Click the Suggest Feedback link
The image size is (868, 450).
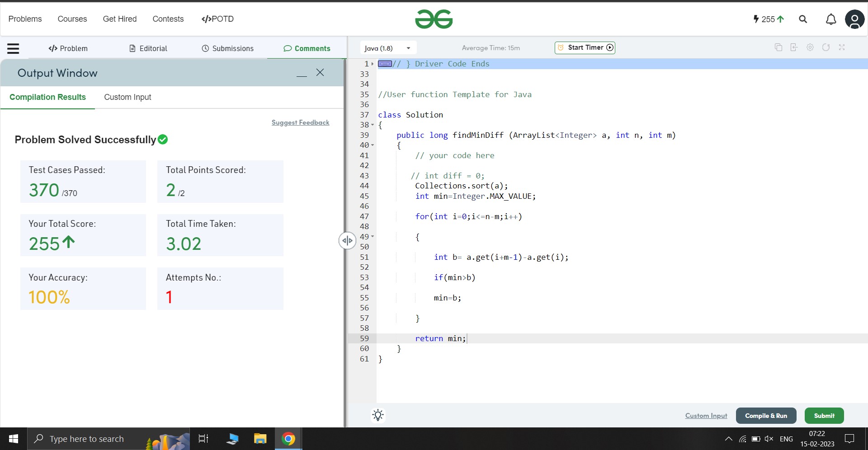pyautogui.click(x=300, y=122)
